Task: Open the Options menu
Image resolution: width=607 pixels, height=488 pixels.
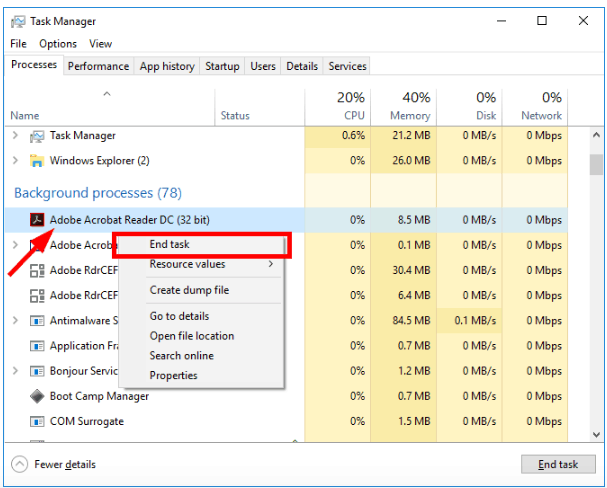Action: [x=58, y=44]
